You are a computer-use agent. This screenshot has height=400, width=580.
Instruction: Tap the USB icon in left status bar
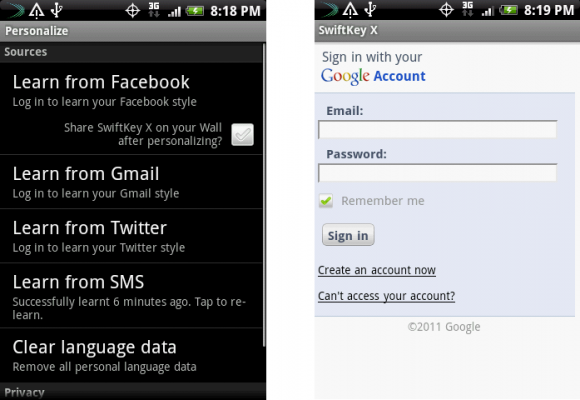(x=56, y=10)
